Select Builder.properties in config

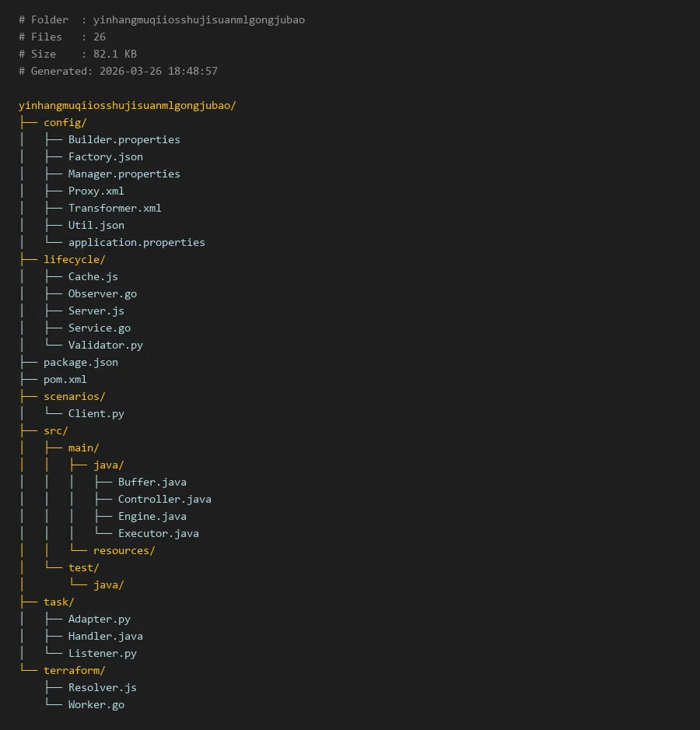click(x=124, y=139)
